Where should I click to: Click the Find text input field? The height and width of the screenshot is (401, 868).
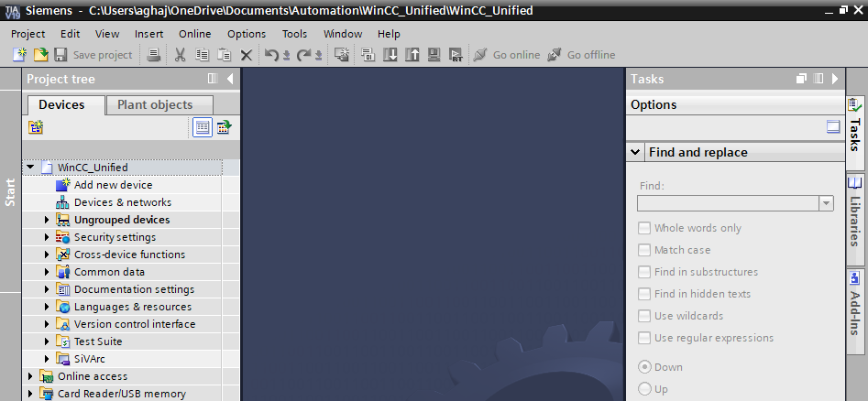[x=728, y=203]
